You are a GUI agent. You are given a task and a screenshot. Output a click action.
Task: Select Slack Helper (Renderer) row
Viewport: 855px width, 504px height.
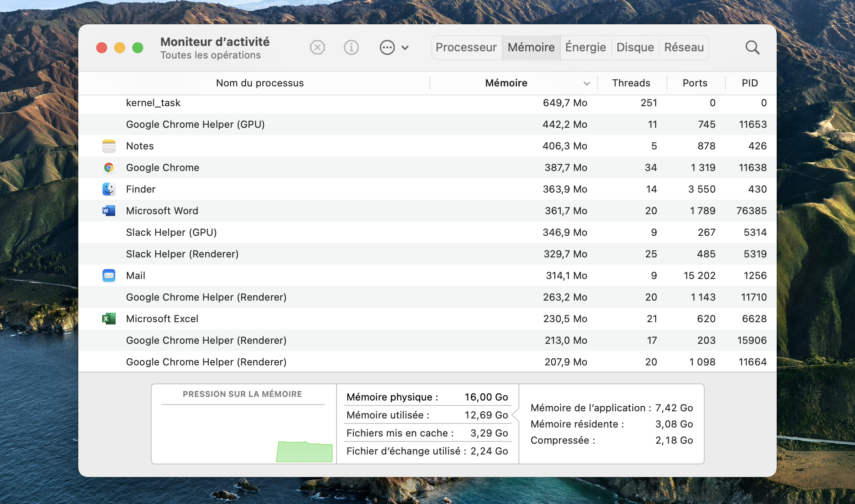(x=427, y=254)
